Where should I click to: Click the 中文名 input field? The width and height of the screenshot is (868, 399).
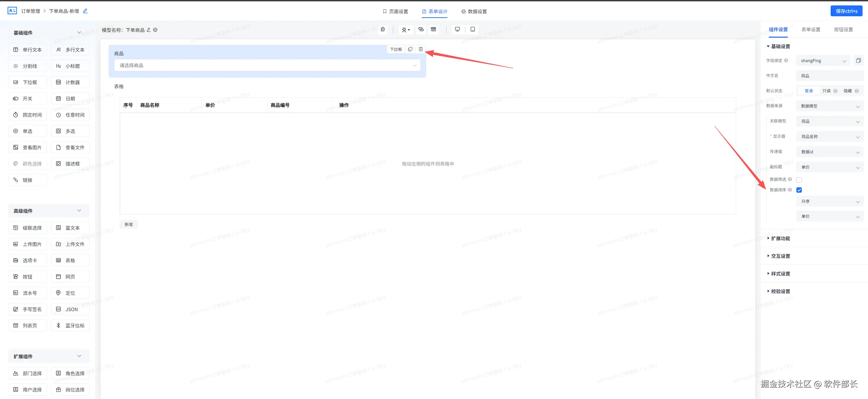click(830, 76)
